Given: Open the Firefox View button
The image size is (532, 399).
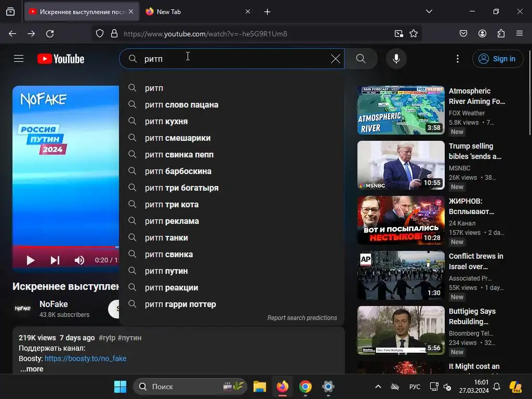Looking at the screenshot, I should [10, 11].
